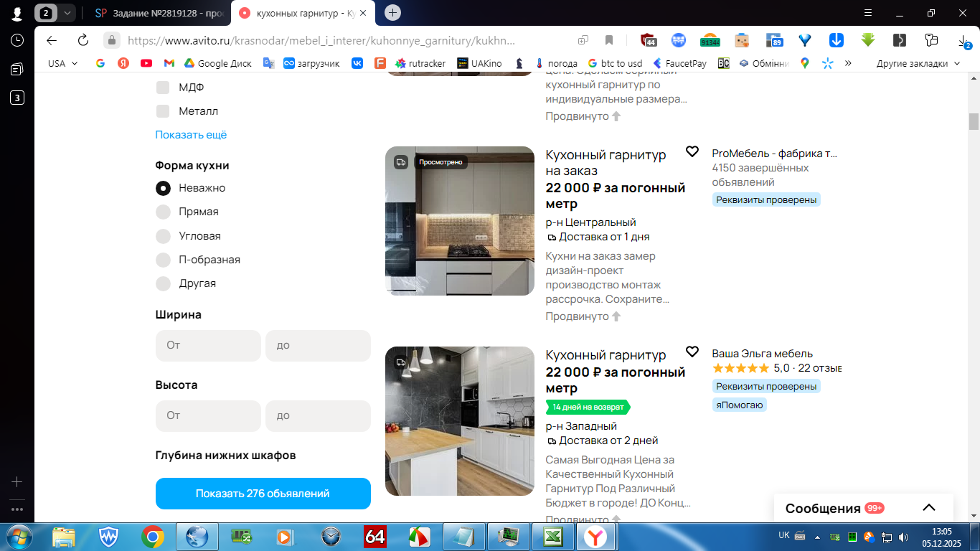The image size is (980, 551).
Task: Open the Gmail bookmark icon
Action: (169, 63)
